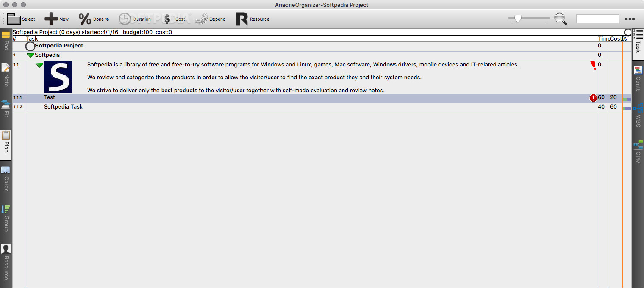The image size is (644, 288).
Task: Click the progress bar on Softpedia Task row
Action: pyautogui.click(x=627, y=109)
